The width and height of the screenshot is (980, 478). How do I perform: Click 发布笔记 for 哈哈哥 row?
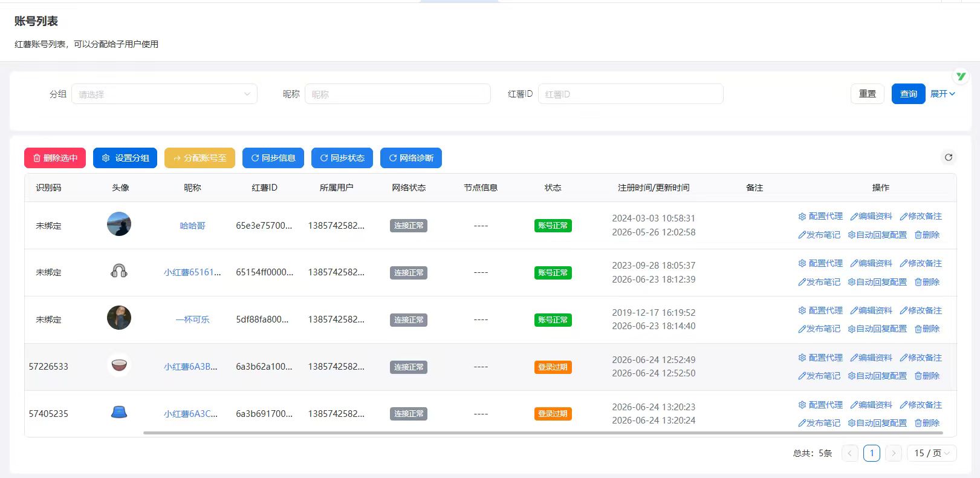pyautogui.click(x=819, y=235)
